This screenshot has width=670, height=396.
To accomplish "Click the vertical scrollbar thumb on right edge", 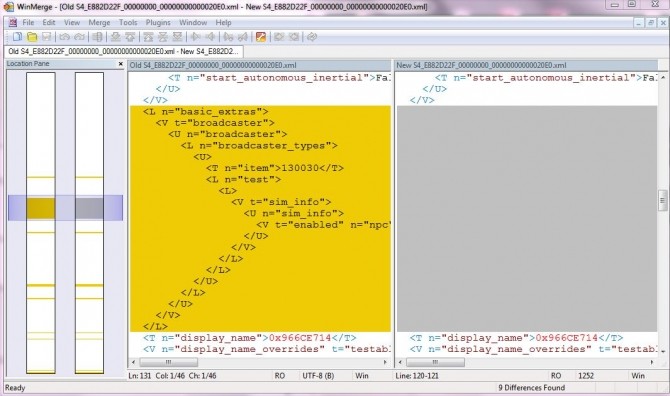I will pyautogui.click(x=663, y=200).
